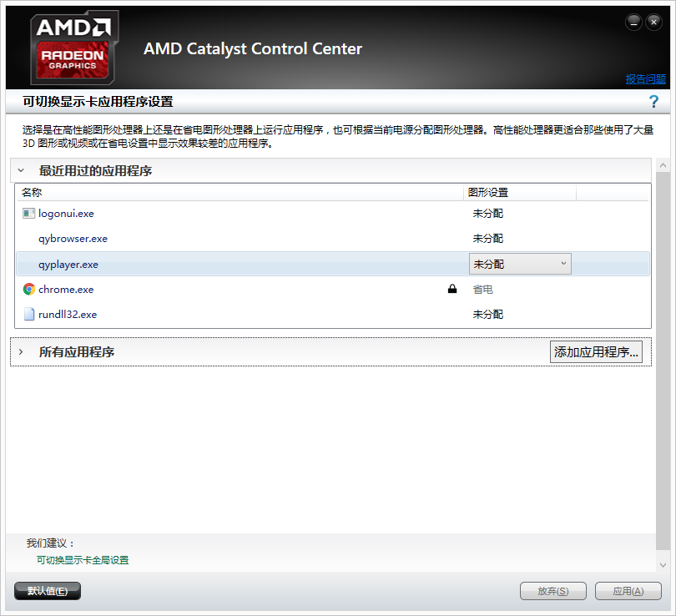Select the logonui.exe row
This screenshot has width=676, height=616.
click(333, 214)
